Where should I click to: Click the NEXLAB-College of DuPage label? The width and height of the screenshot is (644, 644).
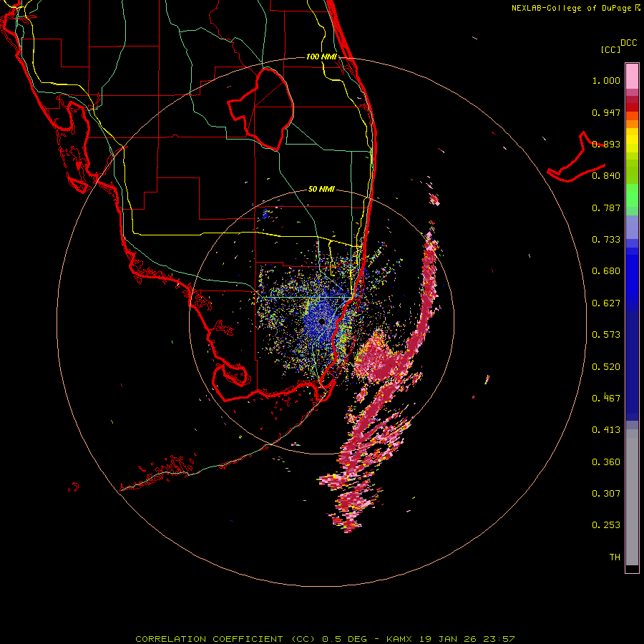pos(571,8)
